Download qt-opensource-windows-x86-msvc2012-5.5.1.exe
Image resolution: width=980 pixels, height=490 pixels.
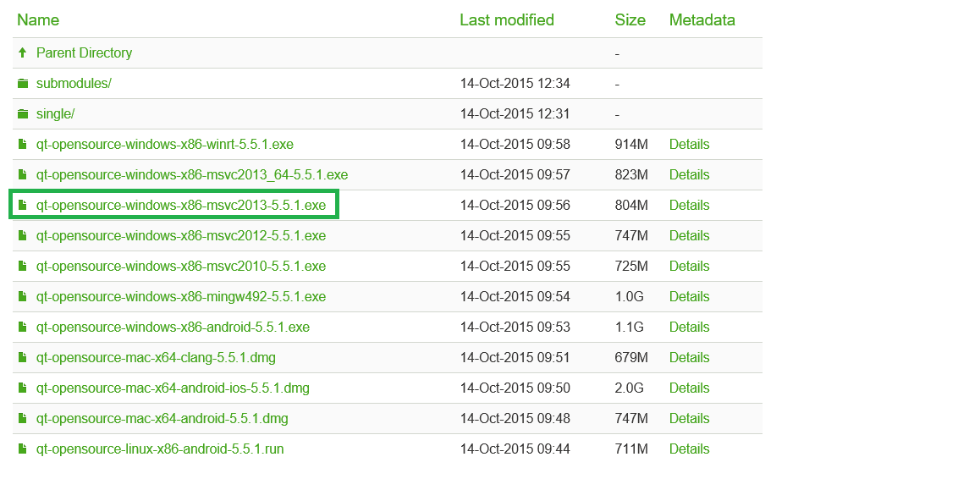click(x=180, y=236)
